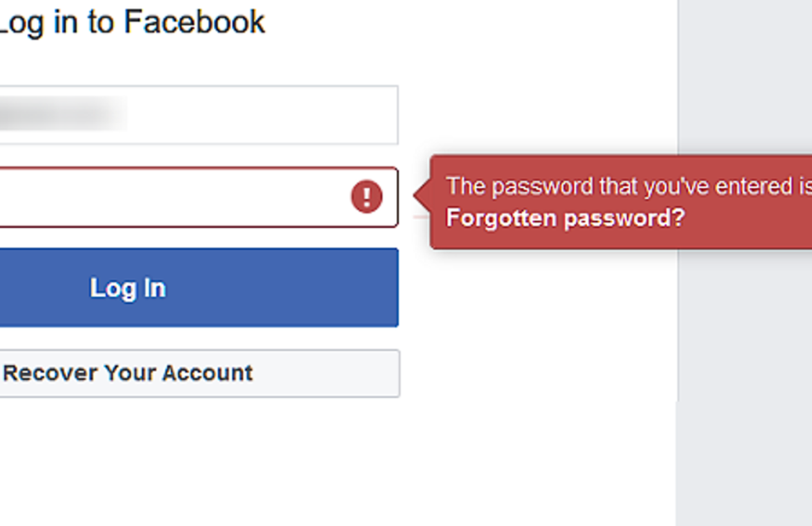Open the Forgotten password? link
Image resolution: width=812 pixels, height=526 pixels.
click(565, 218)
